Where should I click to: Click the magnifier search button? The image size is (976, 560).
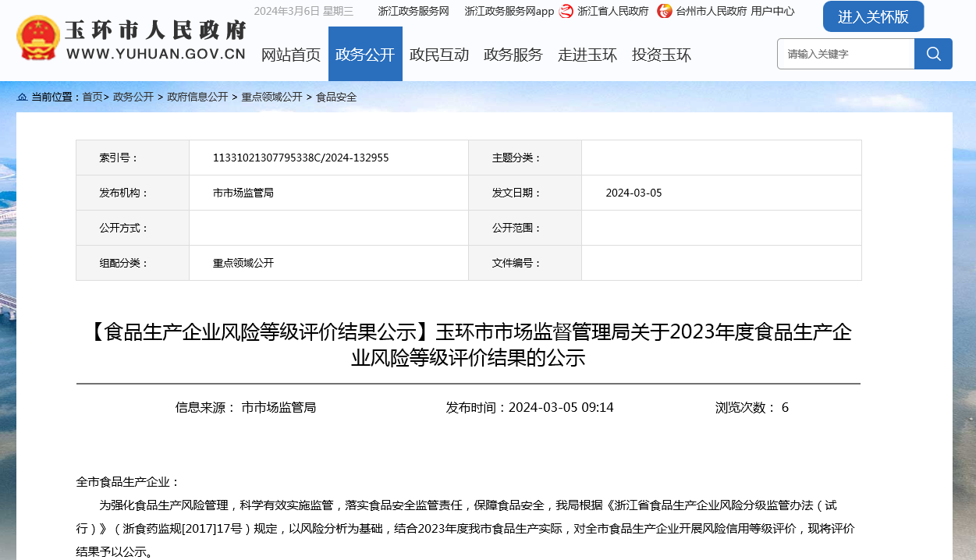[933, 54]
